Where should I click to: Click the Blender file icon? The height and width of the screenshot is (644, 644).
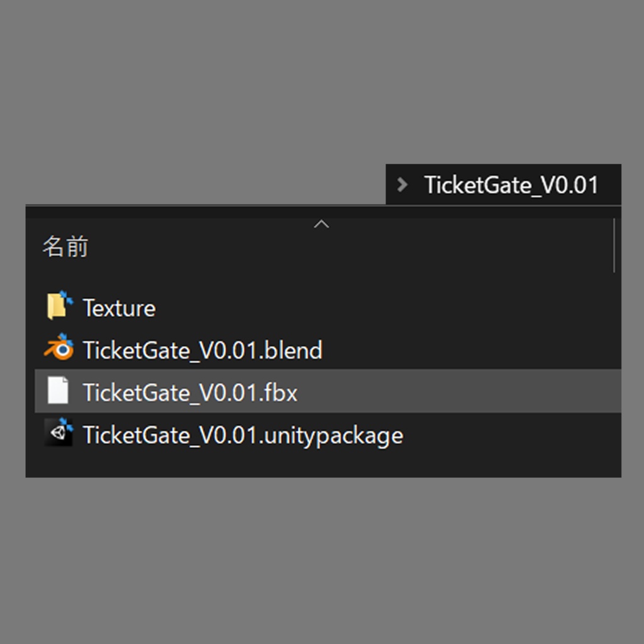coord(59,349)
